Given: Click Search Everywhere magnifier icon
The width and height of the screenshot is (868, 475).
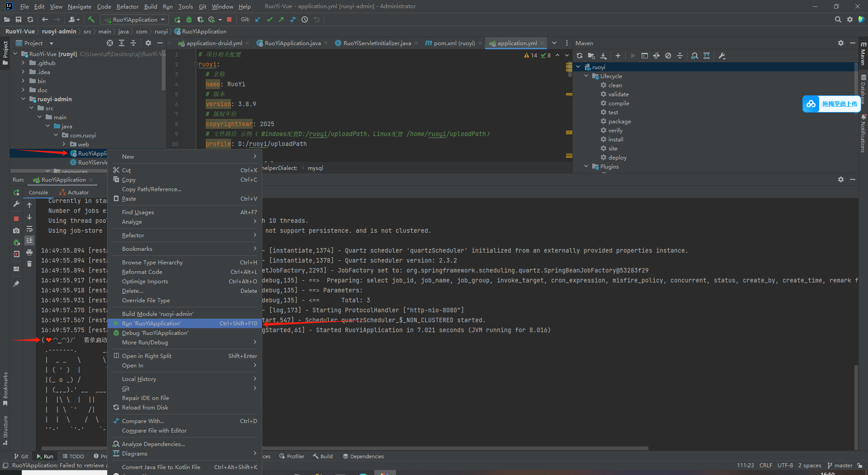Looking at the screenshot, I should coord(838,19).
